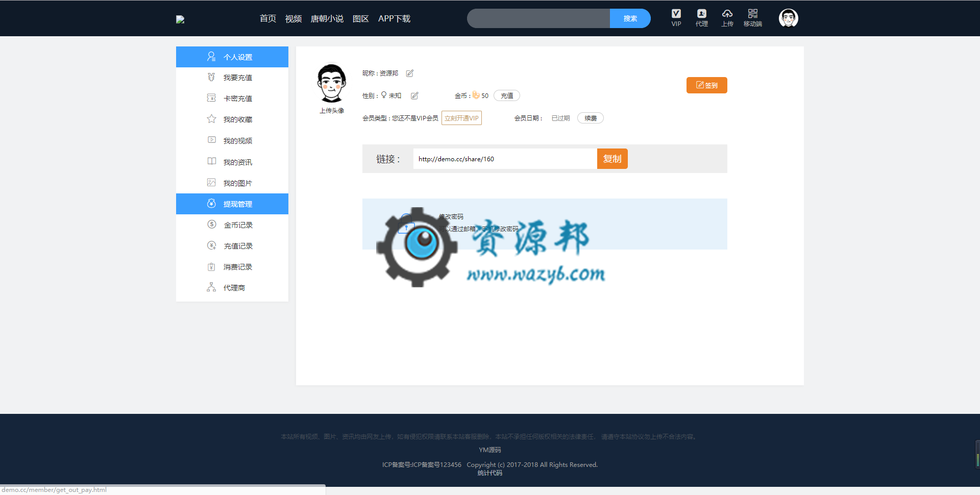This screenshot has height=495, width=980.
Task: Select 个人设置 in sidebar
Action: [232, 57]
